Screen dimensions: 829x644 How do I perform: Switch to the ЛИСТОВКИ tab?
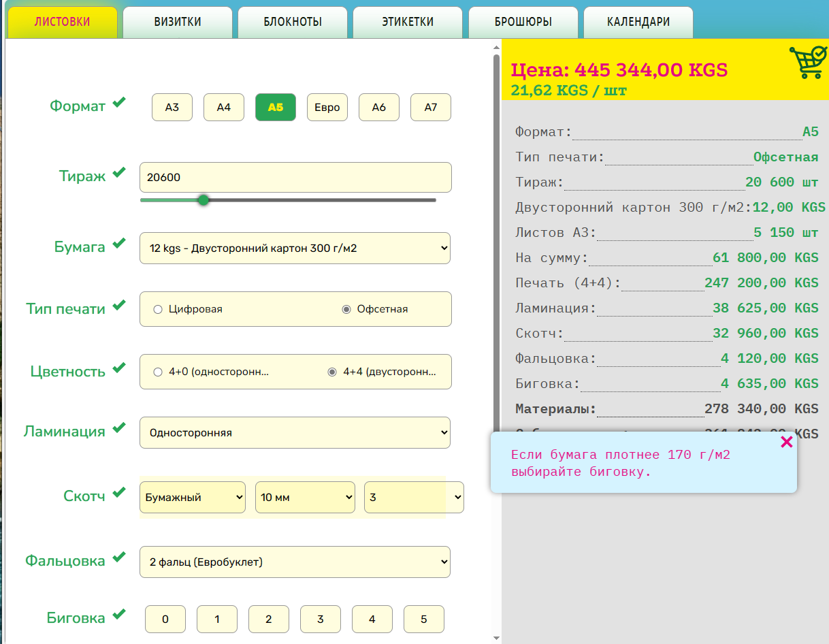point(62,22)
